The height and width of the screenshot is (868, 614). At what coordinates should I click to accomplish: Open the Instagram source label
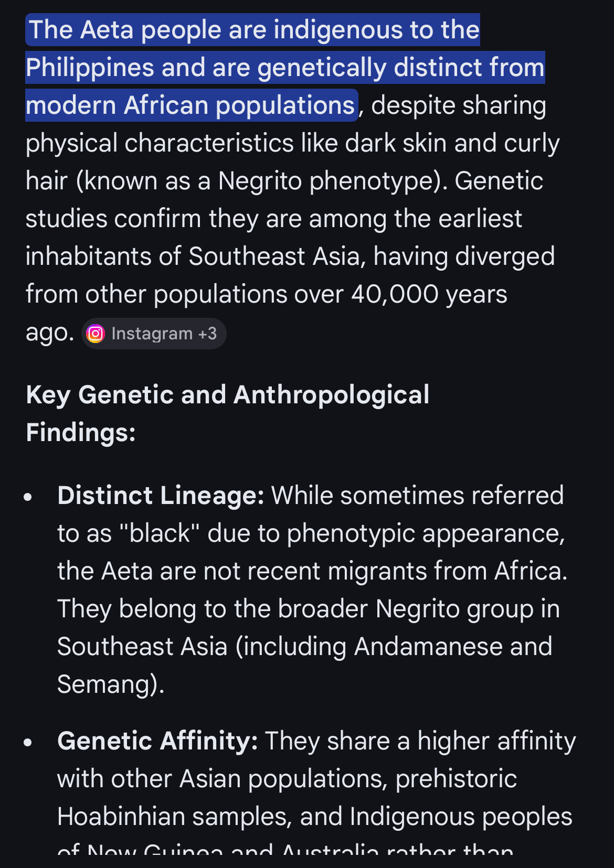coord(152,334)
